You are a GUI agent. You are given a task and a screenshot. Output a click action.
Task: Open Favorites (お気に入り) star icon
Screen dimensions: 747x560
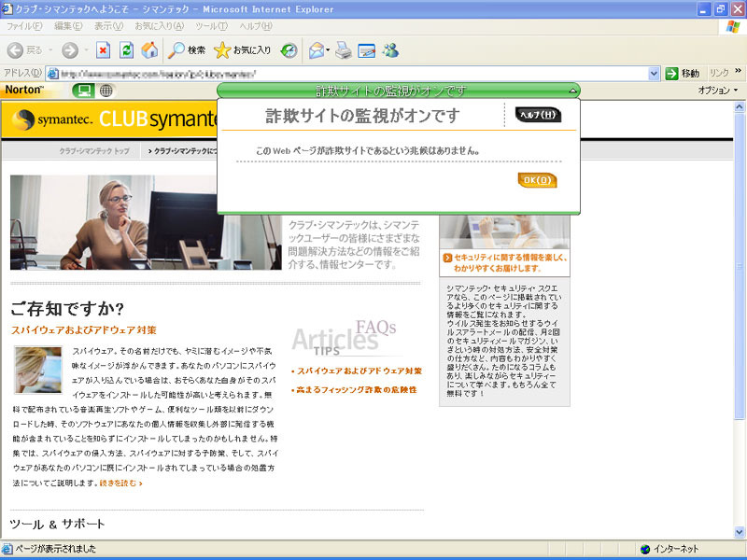222,50
